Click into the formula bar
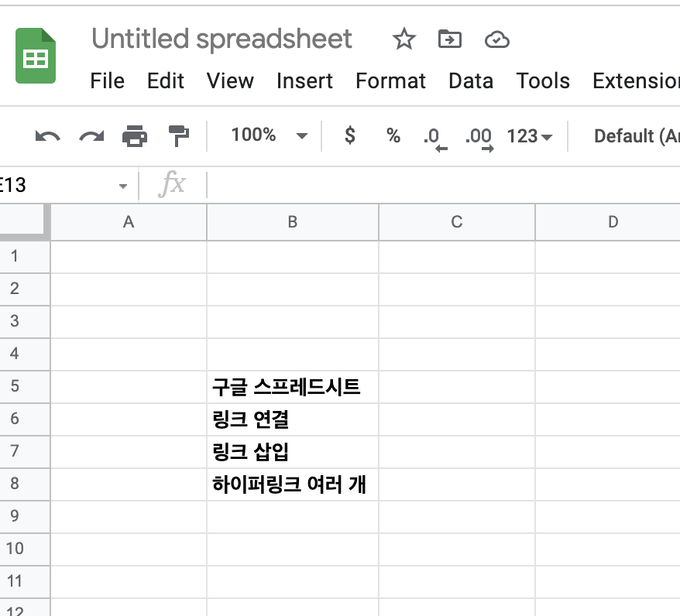Screen dimensions: 680x616 pos(443,185)
